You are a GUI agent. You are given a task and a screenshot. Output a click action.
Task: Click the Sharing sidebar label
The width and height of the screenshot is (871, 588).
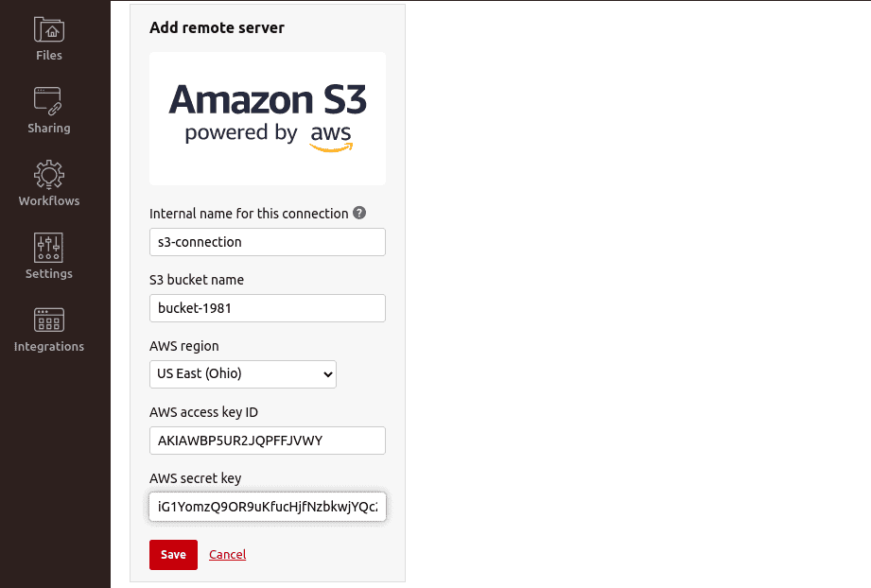(49, 129)
